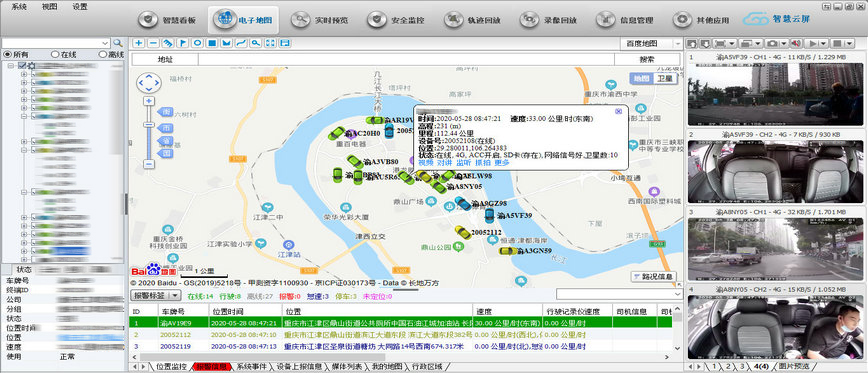Image resolution: width=868 pixels, height=373 pixels.
Task: Select the distance ruler measuring tool
Action: (167, 43)
